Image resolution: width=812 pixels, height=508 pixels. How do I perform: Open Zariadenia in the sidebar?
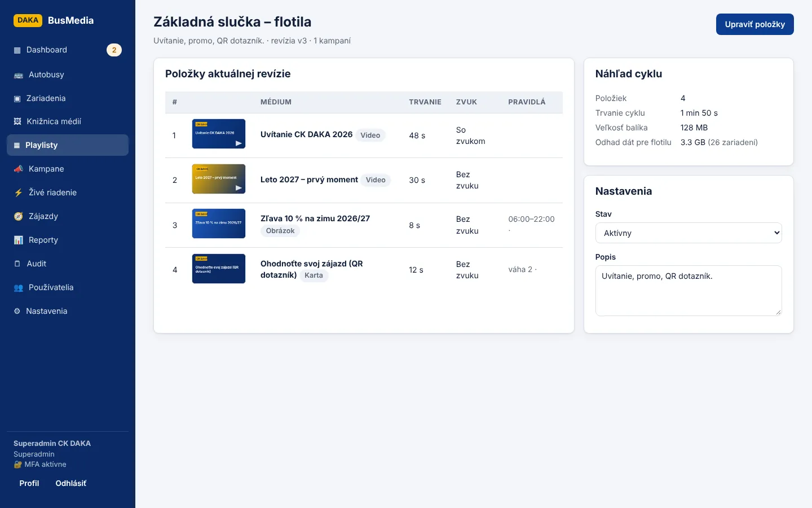(68, 99)
